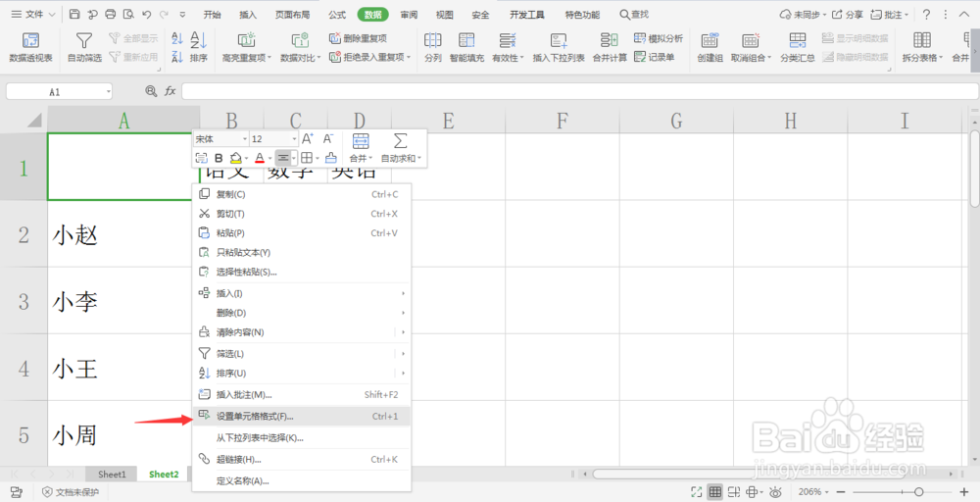
Task: Switch to the 公式 ribbon tab
Action: pyautogui.click(x=337, y=15)
